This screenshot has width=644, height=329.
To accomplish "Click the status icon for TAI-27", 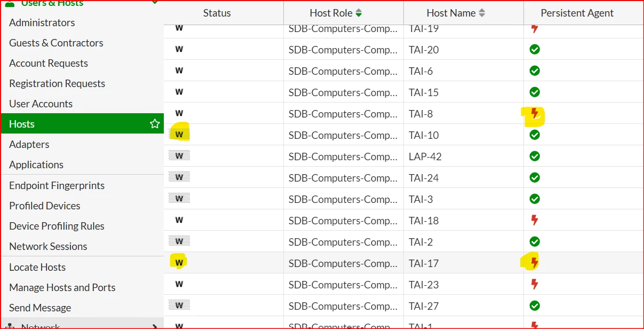I will tap(179, 305).
